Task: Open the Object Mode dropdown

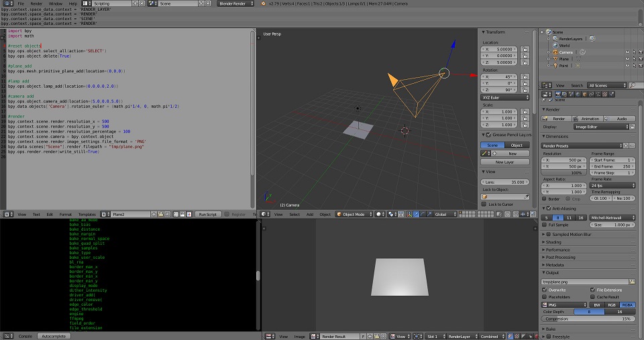Action: pos(354,214)
